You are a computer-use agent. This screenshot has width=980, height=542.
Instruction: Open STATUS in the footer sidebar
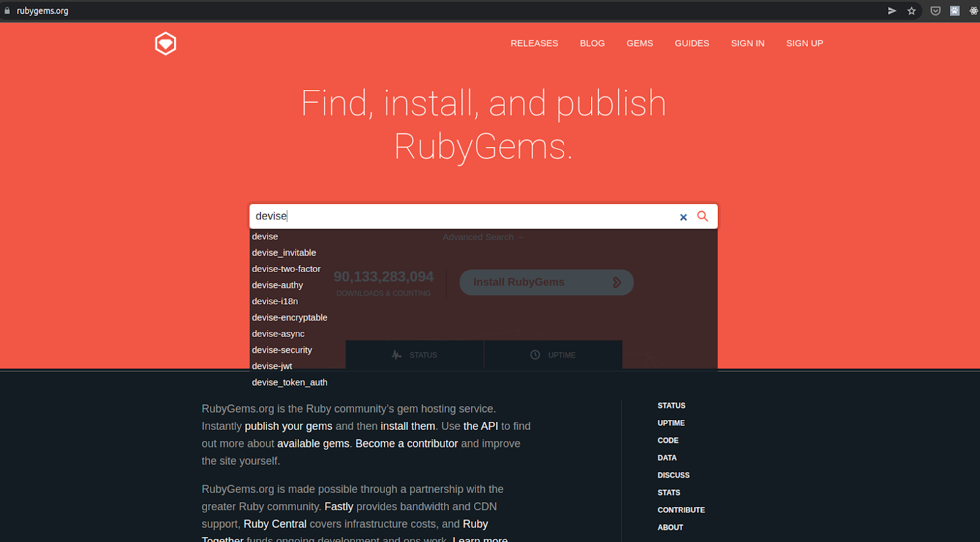(x=671, y=405)
